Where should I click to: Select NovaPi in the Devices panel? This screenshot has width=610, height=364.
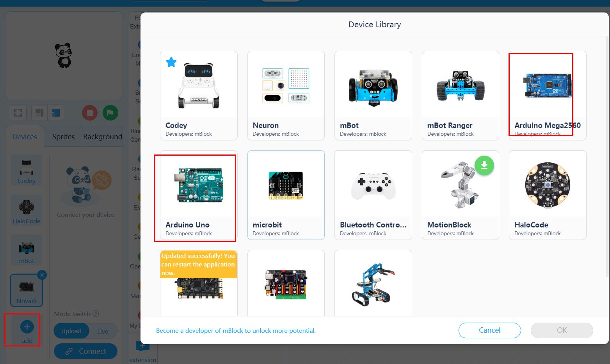27,290
